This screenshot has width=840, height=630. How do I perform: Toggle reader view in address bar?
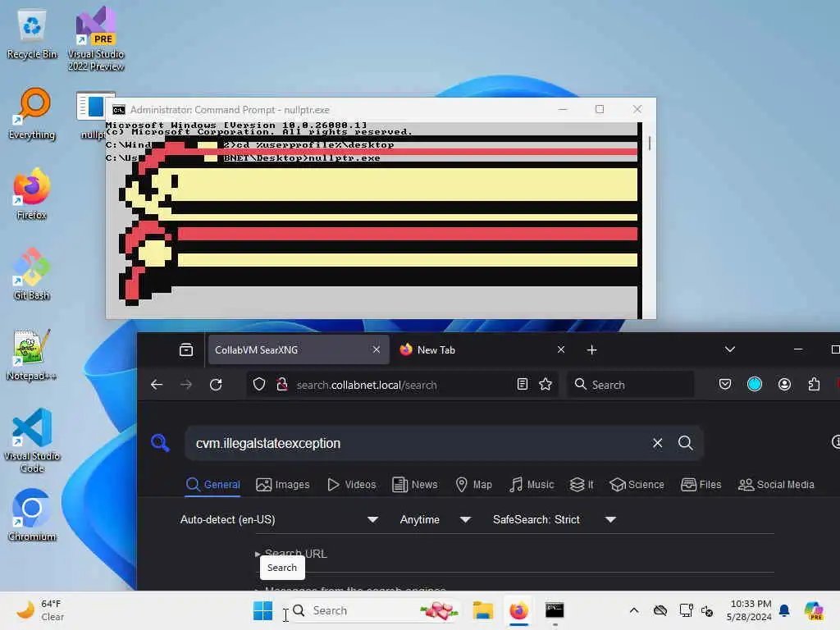[x=523, y=384]
